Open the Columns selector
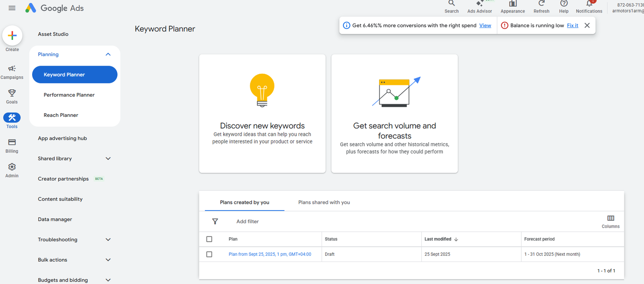This screenshot has width=644, height=284. (x=611, y=222)
